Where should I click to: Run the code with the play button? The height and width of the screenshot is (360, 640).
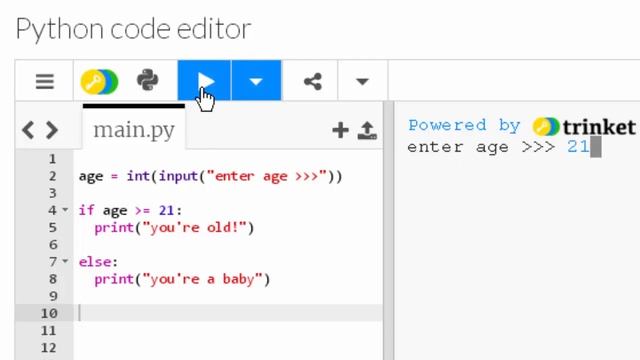click(x=204, y=80)
